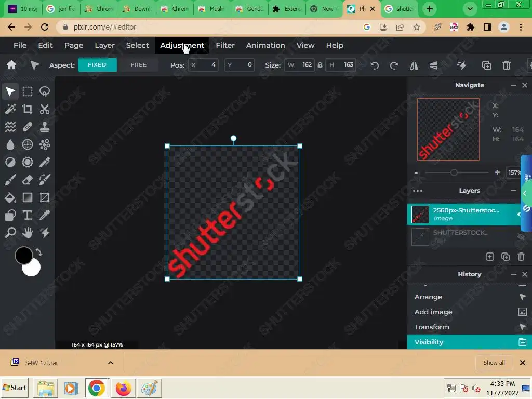The width and height of the screenshot is (532, 399).
Task: Click the X position input field
Action: [203, 65]
